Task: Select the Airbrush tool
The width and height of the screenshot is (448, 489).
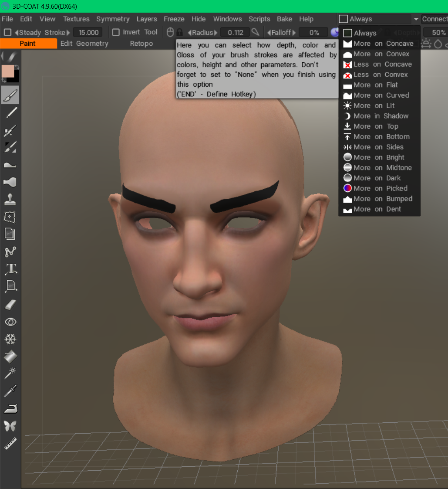Action: click(x=10, y=130)
